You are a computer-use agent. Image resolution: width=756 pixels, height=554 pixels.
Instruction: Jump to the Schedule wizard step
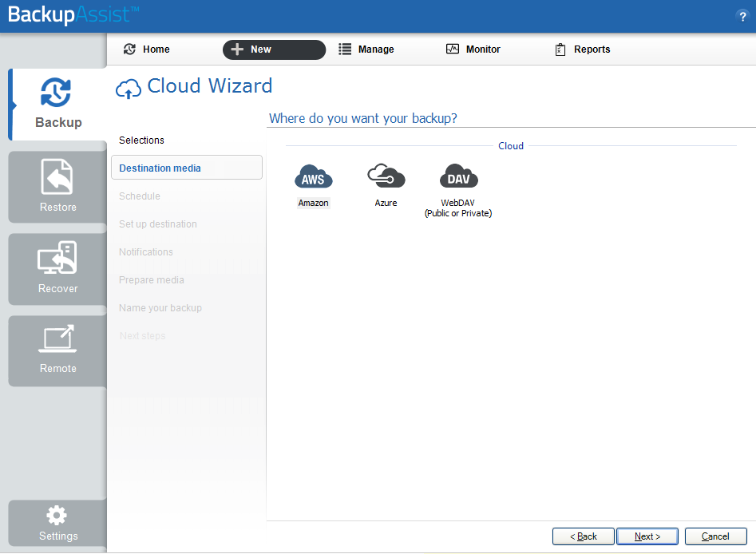point(140,196)
